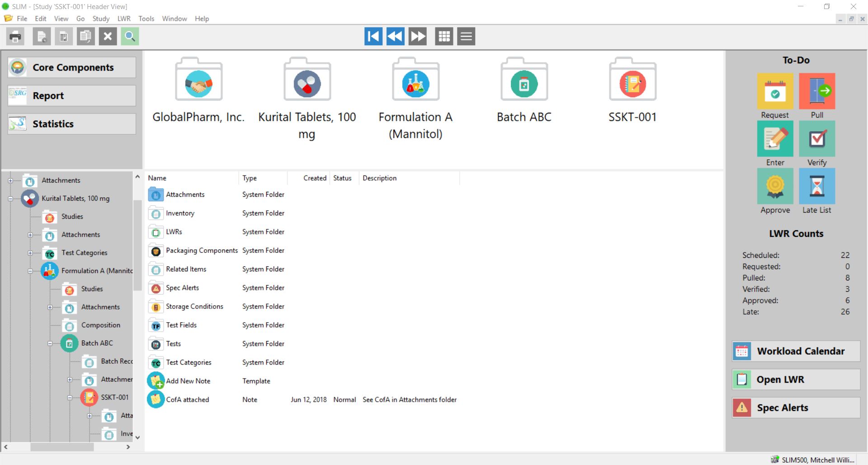
Task: Switch to list detail view
Action: (466, 37)
